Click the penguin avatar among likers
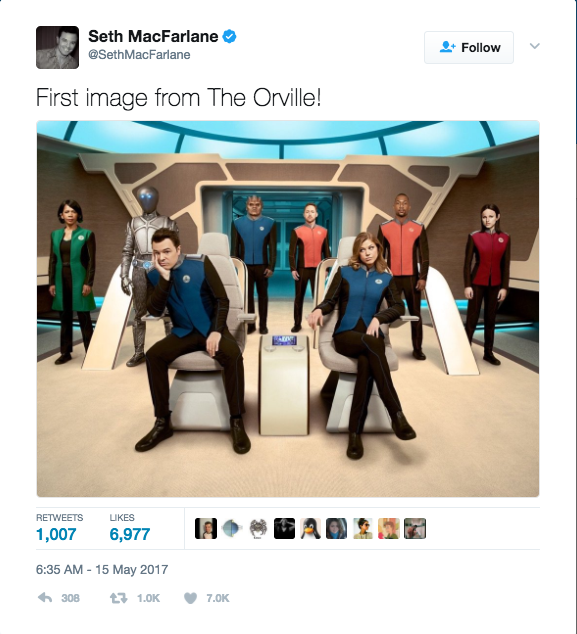 [311, 528]
